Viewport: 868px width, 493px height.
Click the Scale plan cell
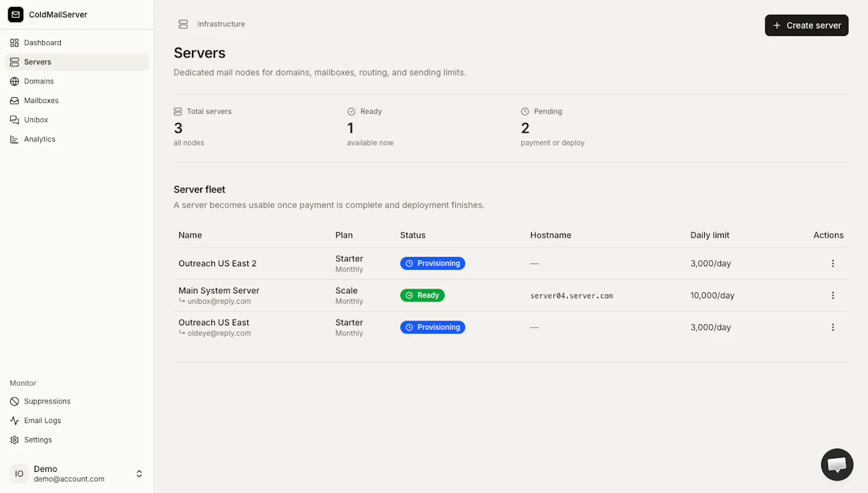pos(349,296)
